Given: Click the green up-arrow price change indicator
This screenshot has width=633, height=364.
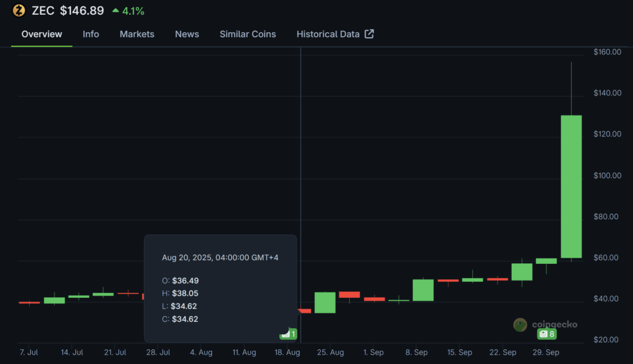Looking at the screenshot, I should [x=116, y=11].
